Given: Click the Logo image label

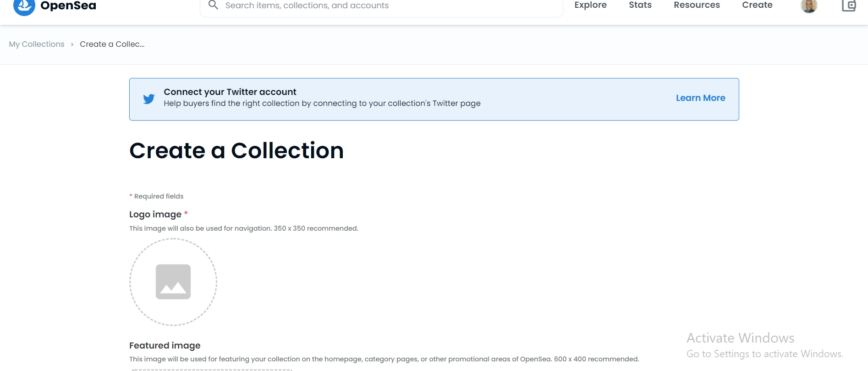Looking at the screenshot, I should (x=155, y=214).
